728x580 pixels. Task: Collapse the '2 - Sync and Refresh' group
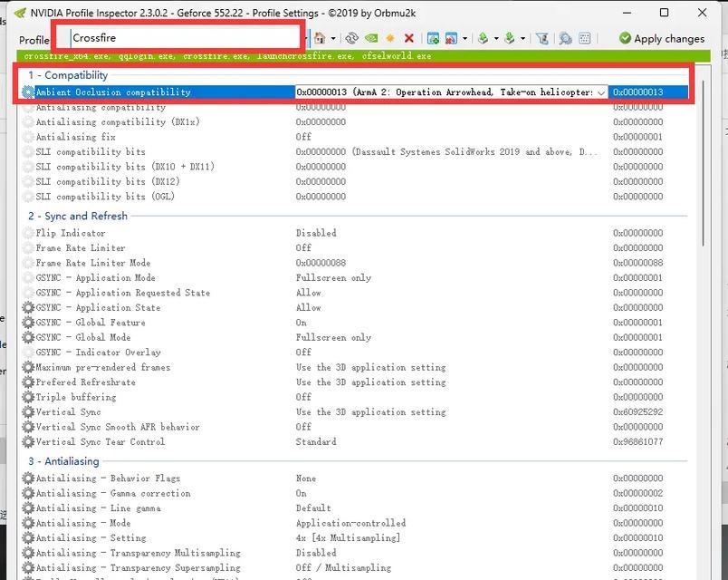(x=78, y=216)
